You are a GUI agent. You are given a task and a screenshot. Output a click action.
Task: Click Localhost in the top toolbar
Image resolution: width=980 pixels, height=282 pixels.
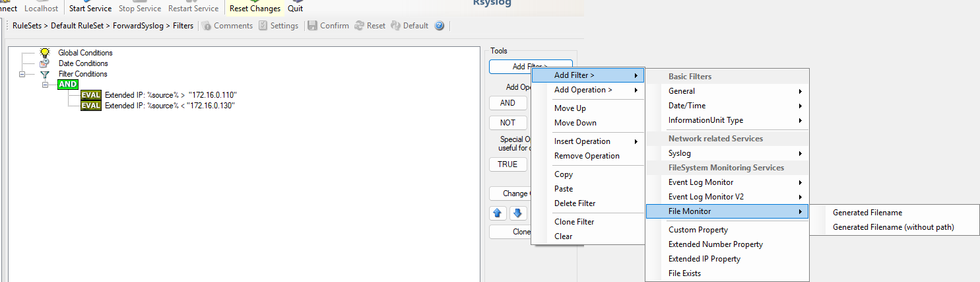pos(41,9)
